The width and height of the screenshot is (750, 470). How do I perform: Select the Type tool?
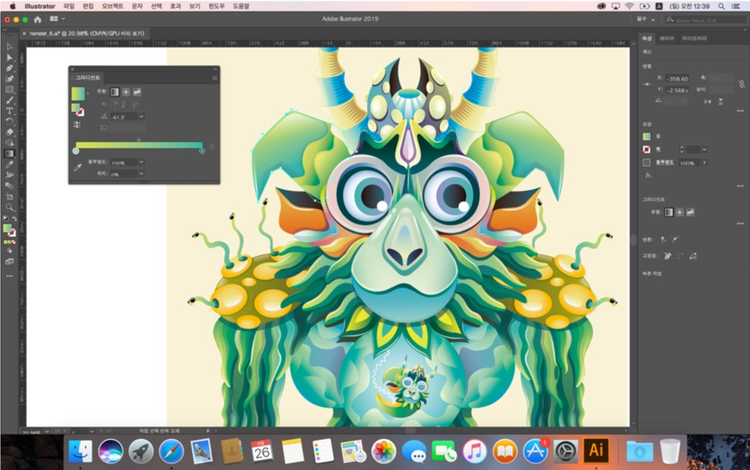pos(10,110)
